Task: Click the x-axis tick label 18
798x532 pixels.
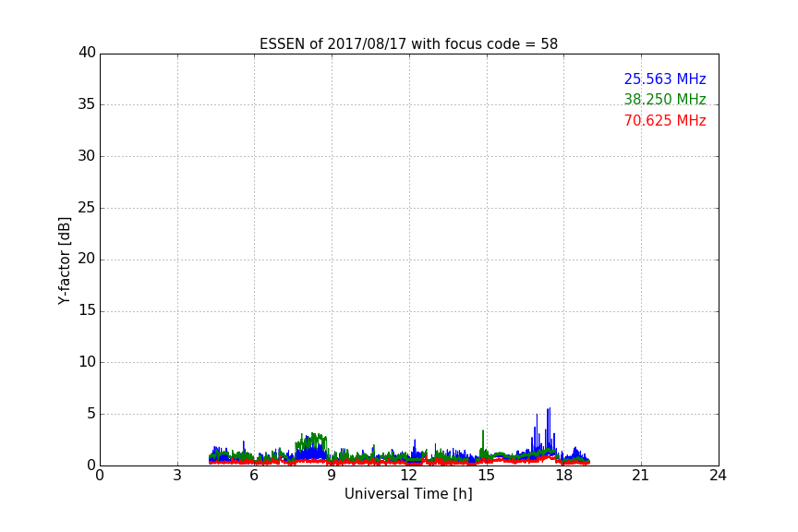Action: (x=563, y=476)
